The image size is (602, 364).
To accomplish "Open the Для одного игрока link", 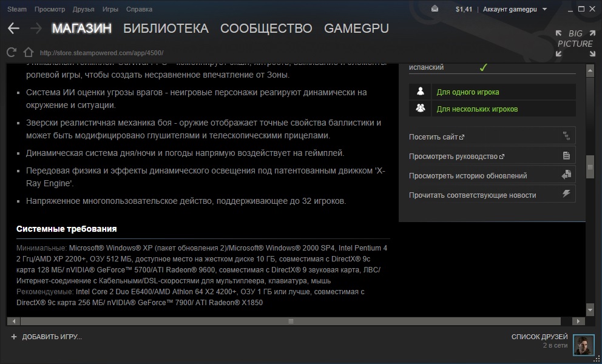I will click(468, 92).
